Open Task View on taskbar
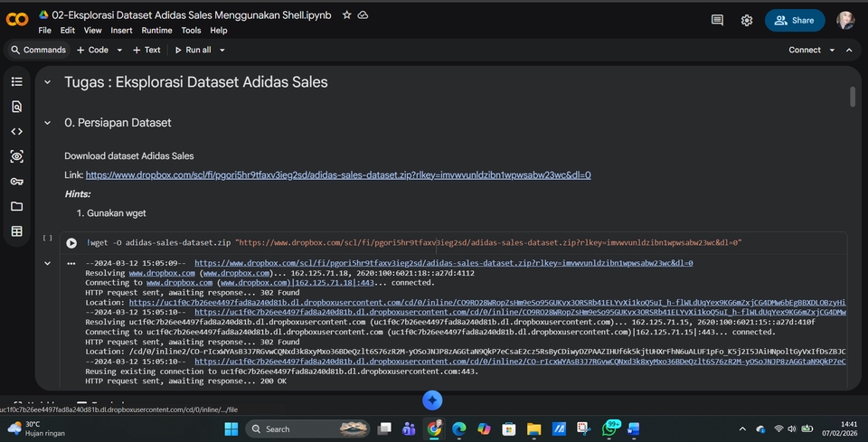Viewport: 868px width, 442px height. click(x=384, y=428)
